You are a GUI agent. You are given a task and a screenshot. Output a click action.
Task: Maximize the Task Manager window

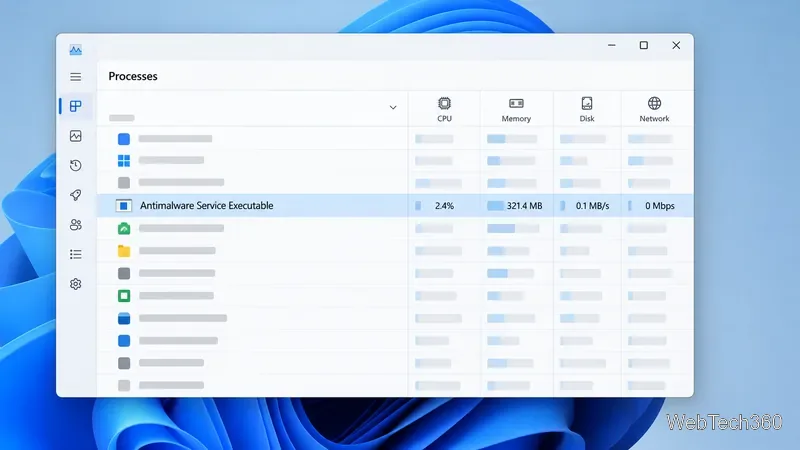tap(644, 45)
